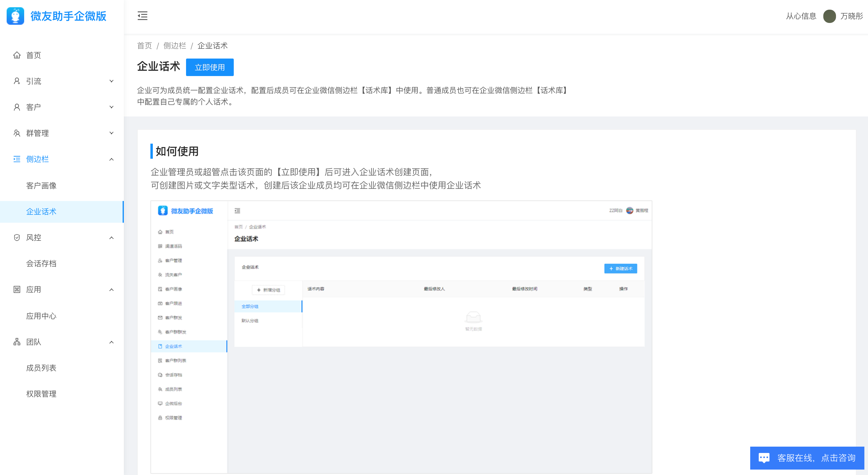
Task: Open 权限管理 submenu item
Action: click(x=62, y=394)
